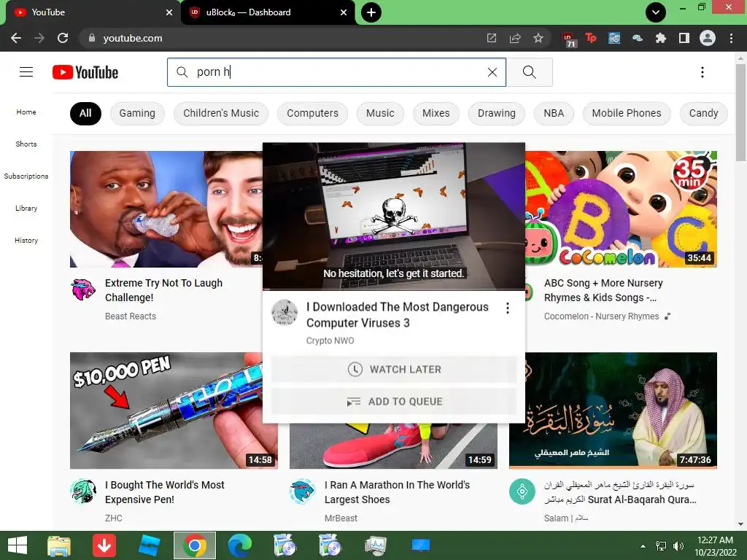Select the Gaming filter chip
Screen dimensions: 747x560
(x=137, y=113)
